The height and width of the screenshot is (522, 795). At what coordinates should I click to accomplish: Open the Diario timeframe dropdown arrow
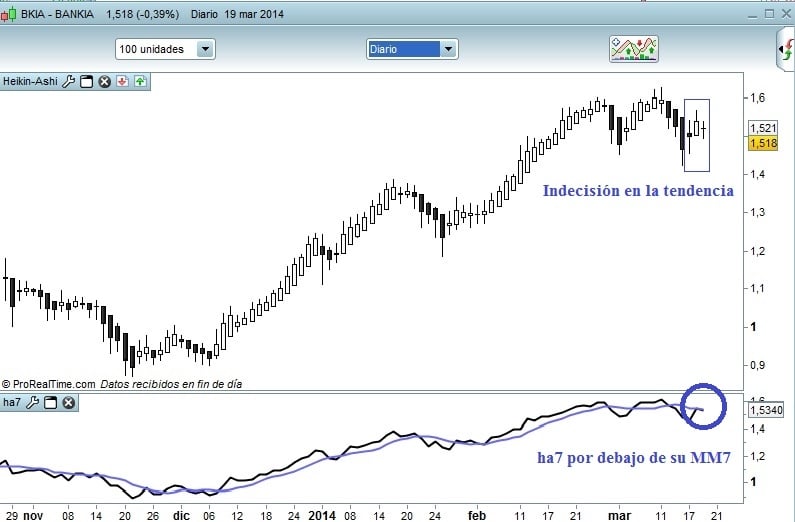click(448, 49)
